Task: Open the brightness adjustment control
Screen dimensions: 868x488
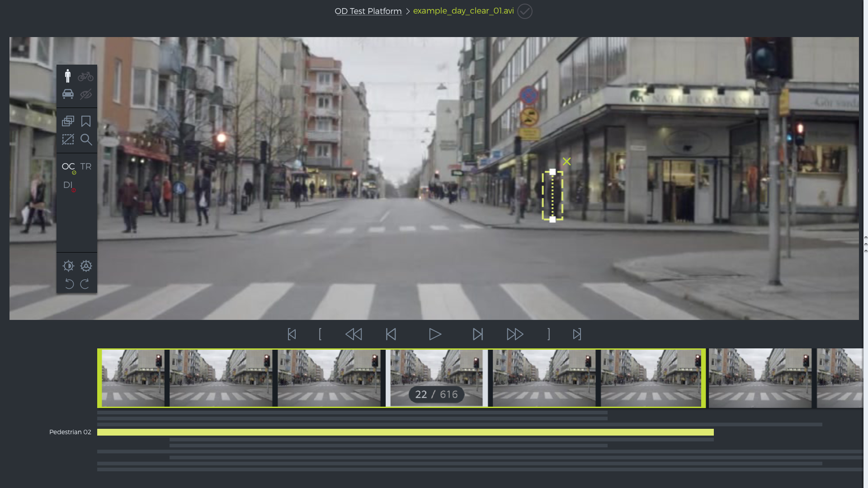Action: [68, 266]
